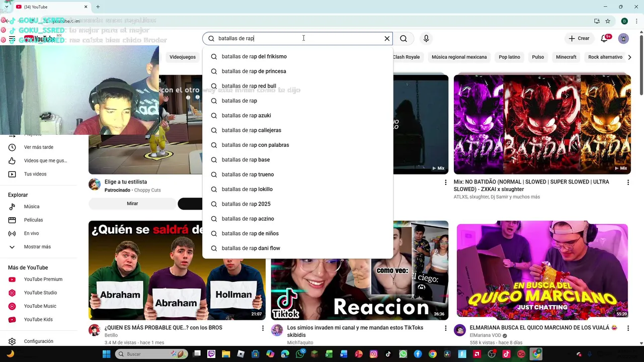The image size is (644, 362).
Task: Open a new browser tab
Action: click(98, 7)
